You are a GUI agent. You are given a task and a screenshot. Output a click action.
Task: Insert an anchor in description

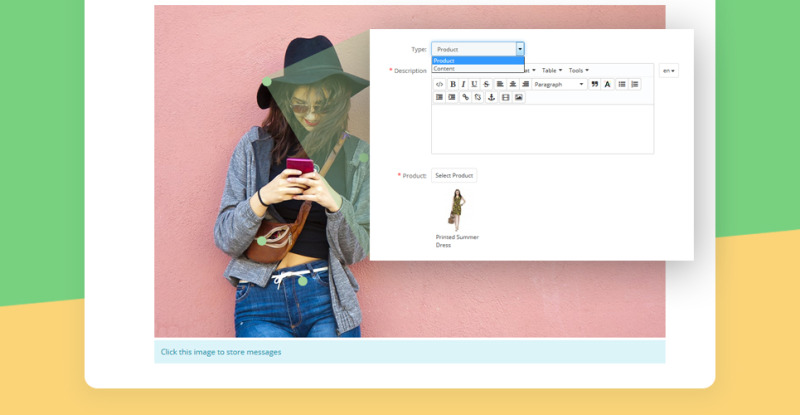tap(491, 97)
